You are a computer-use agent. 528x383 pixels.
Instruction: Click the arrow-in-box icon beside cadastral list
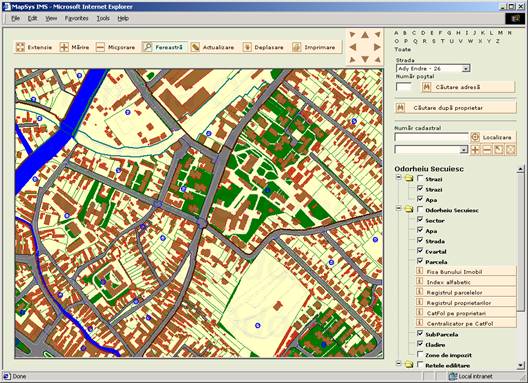tap(499, 150)
